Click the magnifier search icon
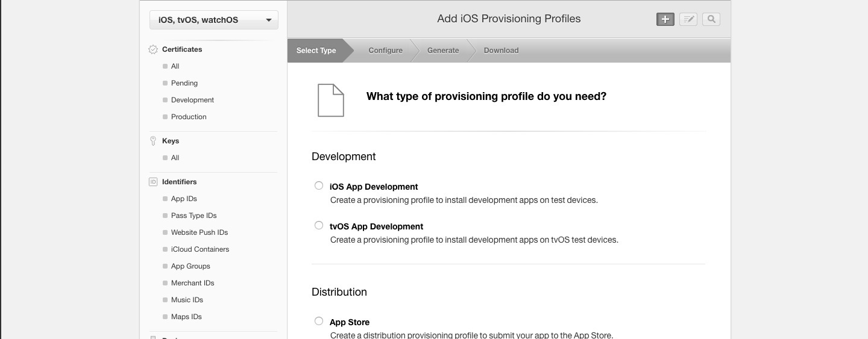 pos(711,19)
